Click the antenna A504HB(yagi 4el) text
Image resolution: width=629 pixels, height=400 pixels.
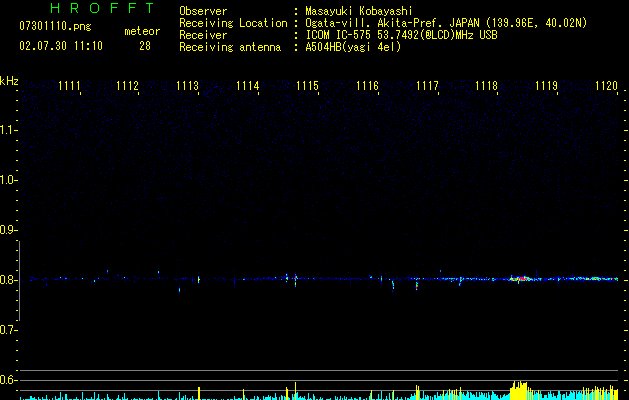353,47
